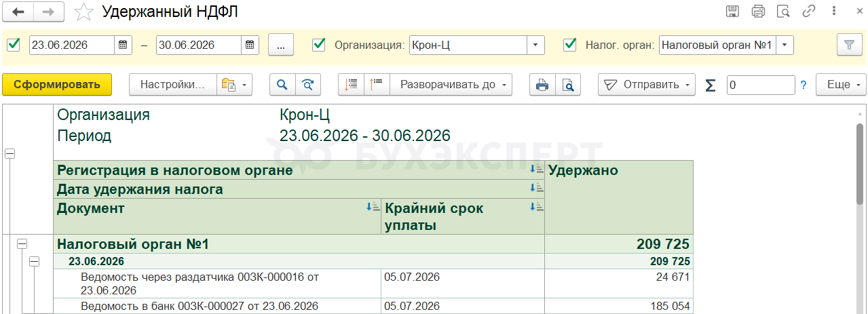Go forward with the right arrow button

click(x=49, y=12)
